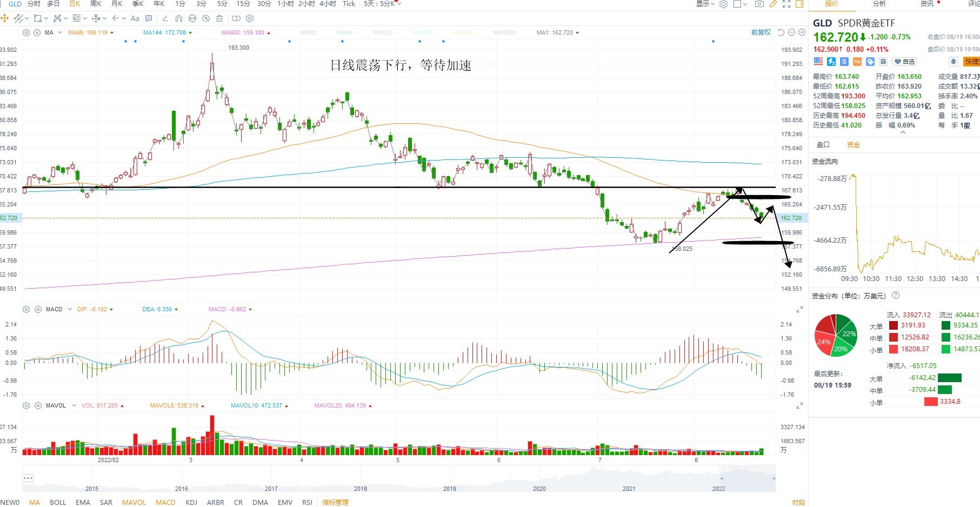Close the MACD indicator panel
The image size is (980, 507).
click(x=38, y=309)
